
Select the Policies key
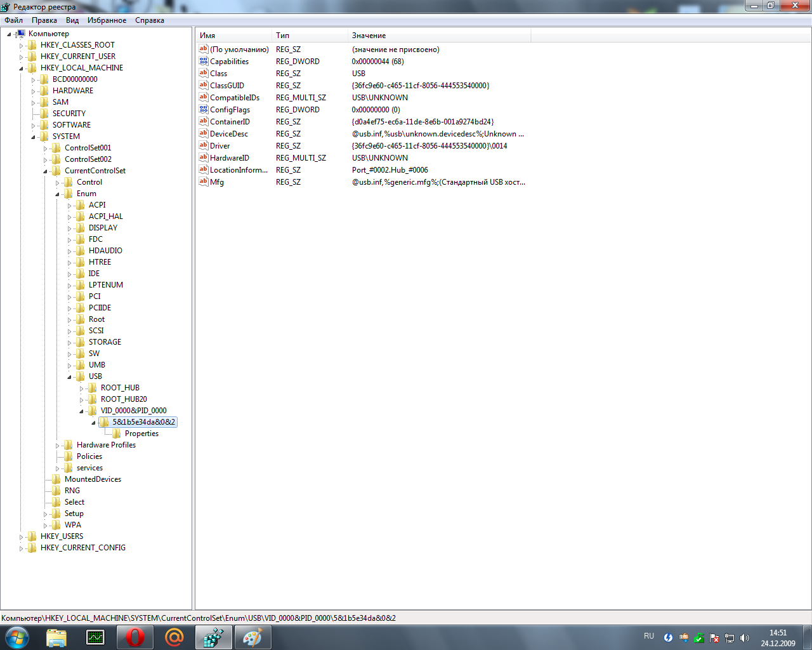coord(89,456)
